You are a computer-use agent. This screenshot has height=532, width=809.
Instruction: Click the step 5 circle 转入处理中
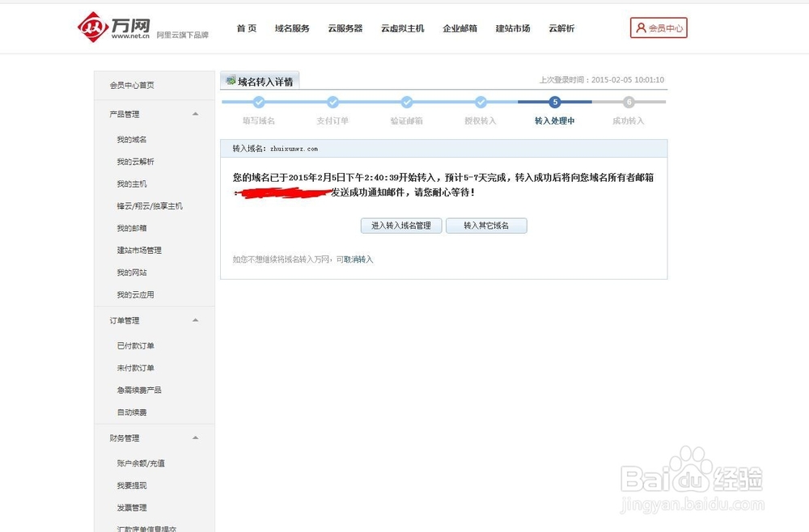(555, 102)
